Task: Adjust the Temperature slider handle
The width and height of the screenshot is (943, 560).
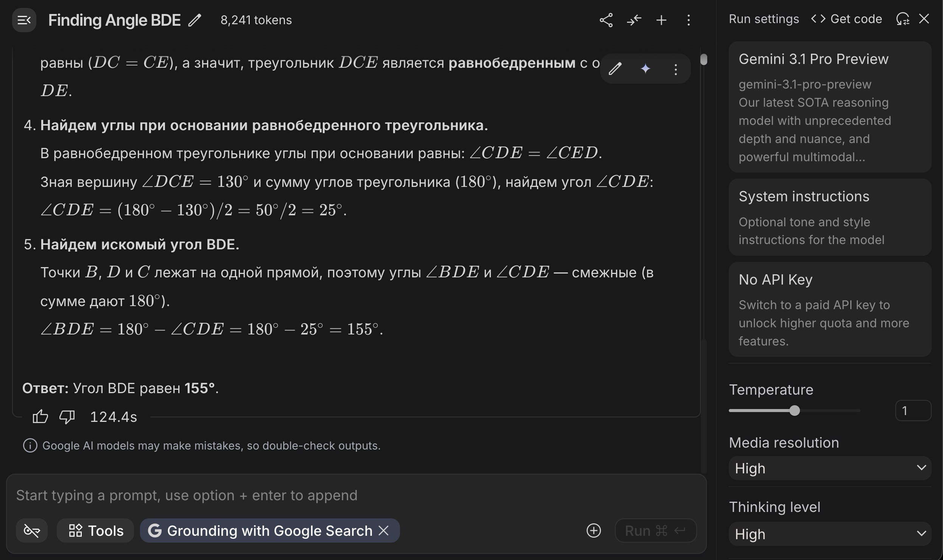Action: (x=795, y=411)
